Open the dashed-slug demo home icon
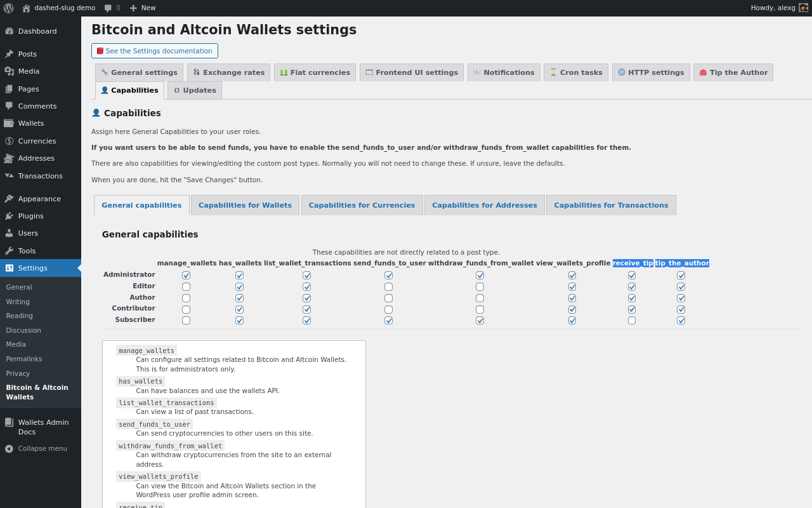The image size is (812, 508). click(26, 8)
